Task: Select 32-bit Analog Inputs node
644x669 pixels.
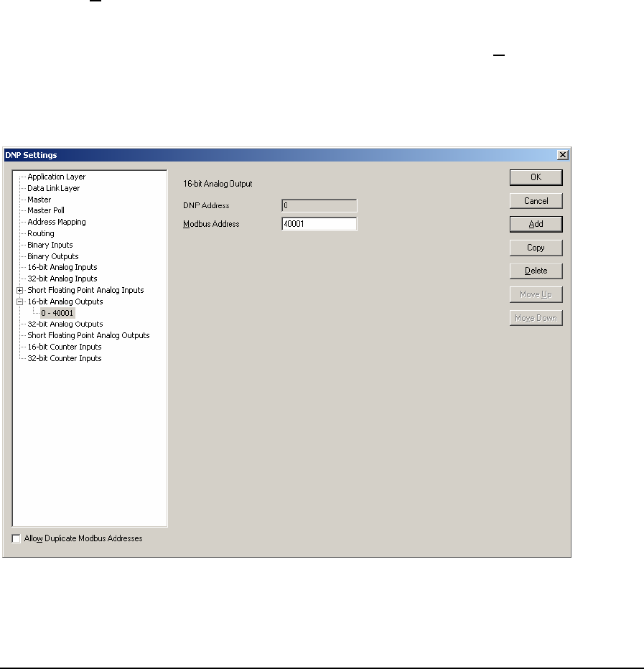Action: [62, 279]
